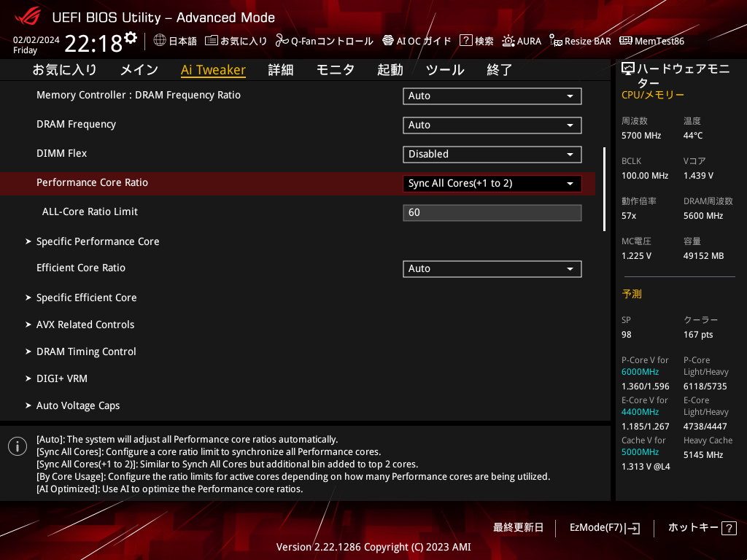Screen dimensions: 747x560
Task: Click the EzMode arrow exit icon
Action: tap(634, 528)
